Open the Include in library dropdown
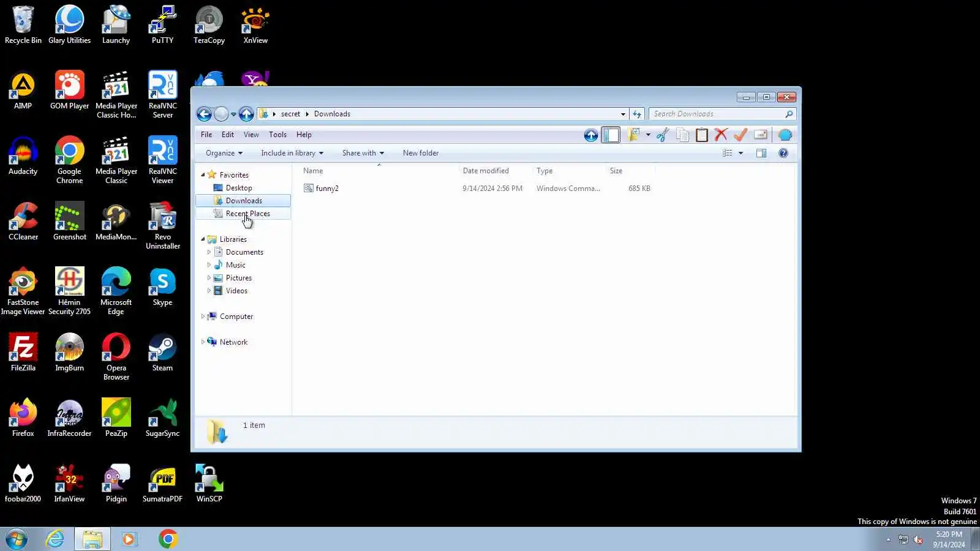The width and height of the screenshot is (980, 551). pyautogui.click(x=292, y=153)
